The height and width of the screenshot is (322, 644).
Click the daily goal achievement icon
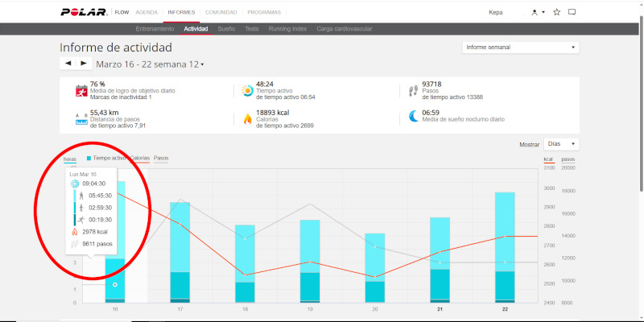[x=80, y=90]
